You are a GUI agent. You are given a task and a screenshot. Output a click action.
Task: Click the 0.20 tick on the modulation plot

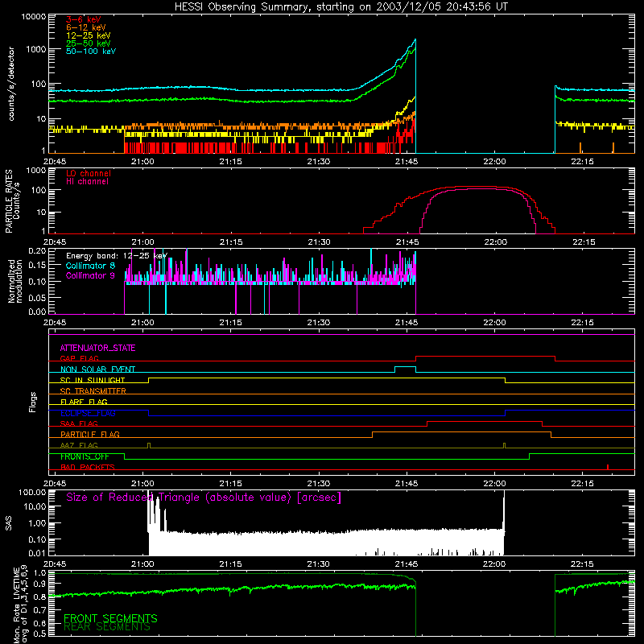37,251
